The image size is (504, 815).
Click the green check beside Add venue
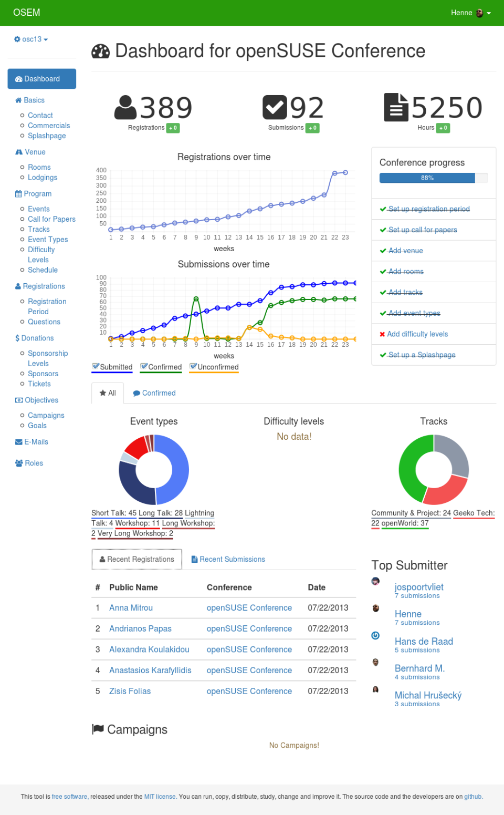(x=383, y=251)
